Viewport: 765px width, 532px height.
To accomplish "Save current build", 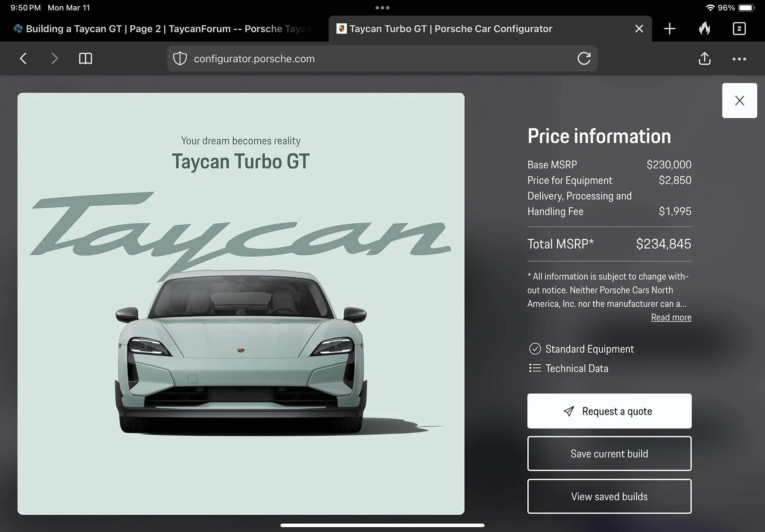I will 609,453.
